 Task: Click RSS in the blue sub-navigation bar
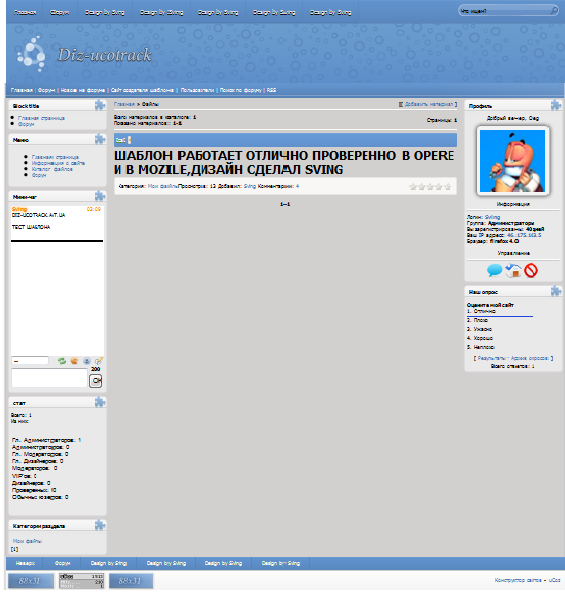click(x=271, y=90)
